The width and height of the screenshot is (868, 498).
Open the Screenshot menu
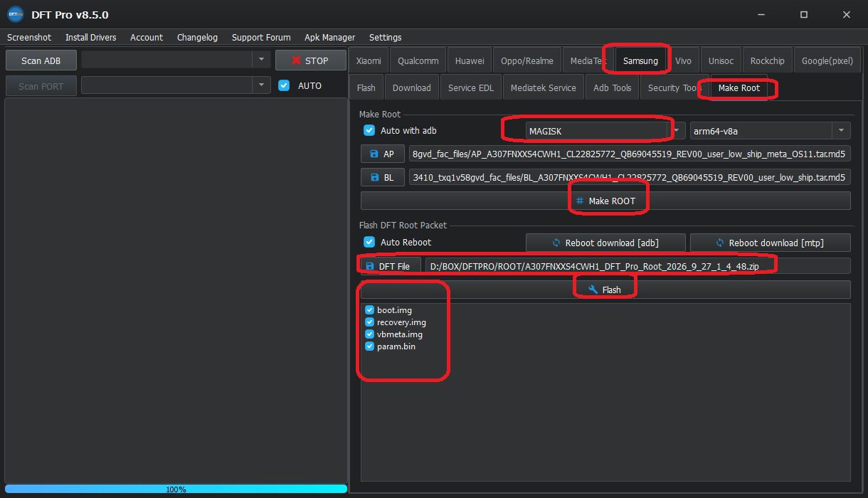29,37
